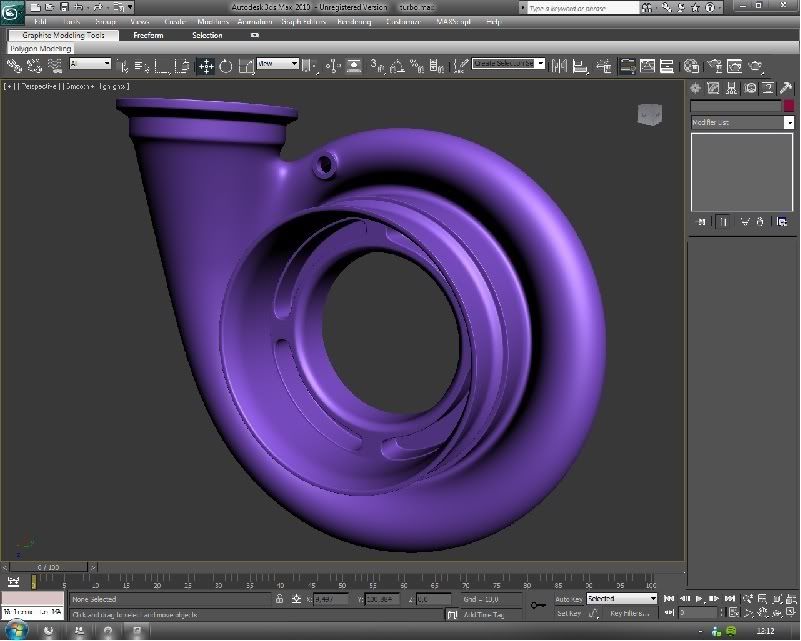Click the Select and Rotate tool

226,66
